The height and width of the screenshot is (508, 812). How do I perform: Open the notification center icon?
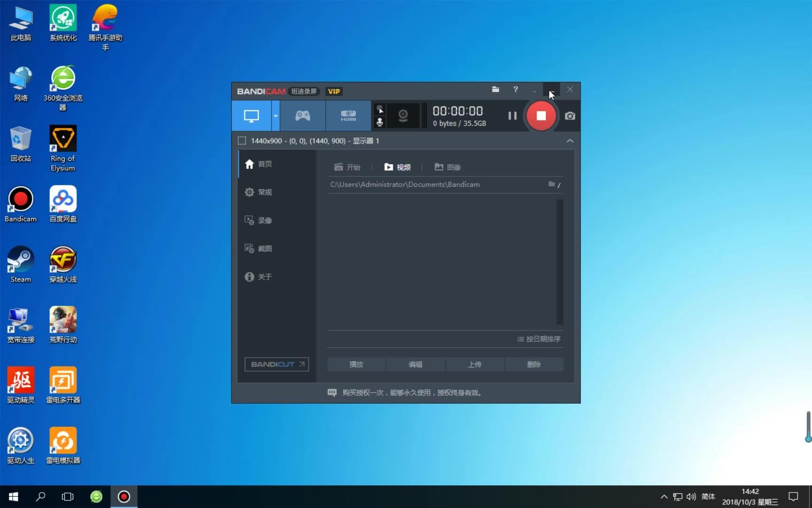tap(793, 497)
